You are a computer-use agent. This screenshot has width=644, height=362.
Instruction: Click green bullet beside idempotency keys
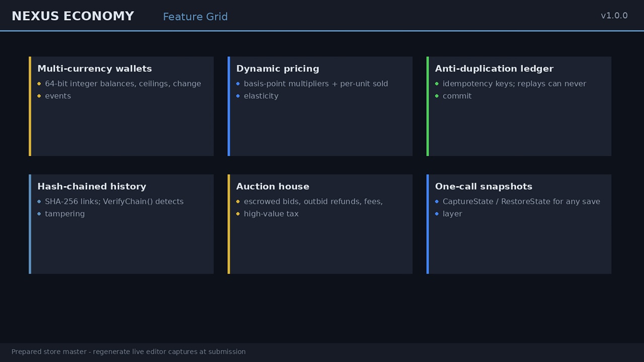437,84
